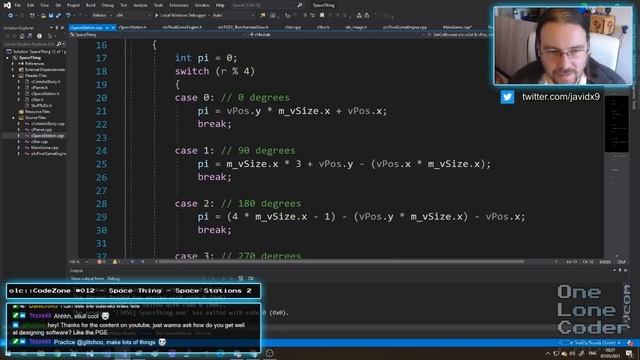Start the Local Windows Debugger
This screenshot has height=360, width=640.
[181, 16]
